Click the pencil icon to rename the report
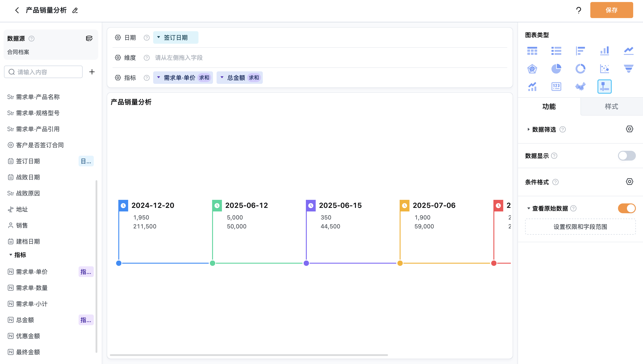The width and height of the screenshot is (643, 364). (x=75, y=10)
